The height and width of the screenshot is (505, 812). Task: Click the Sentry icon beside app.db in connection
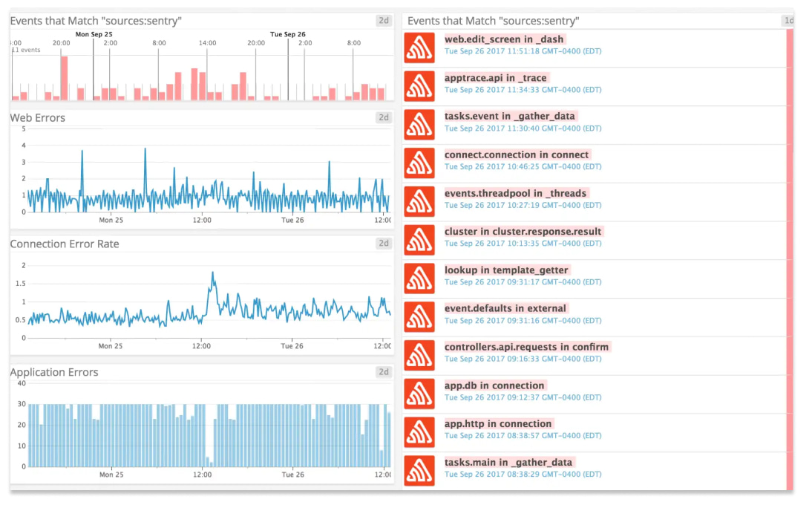419,394
